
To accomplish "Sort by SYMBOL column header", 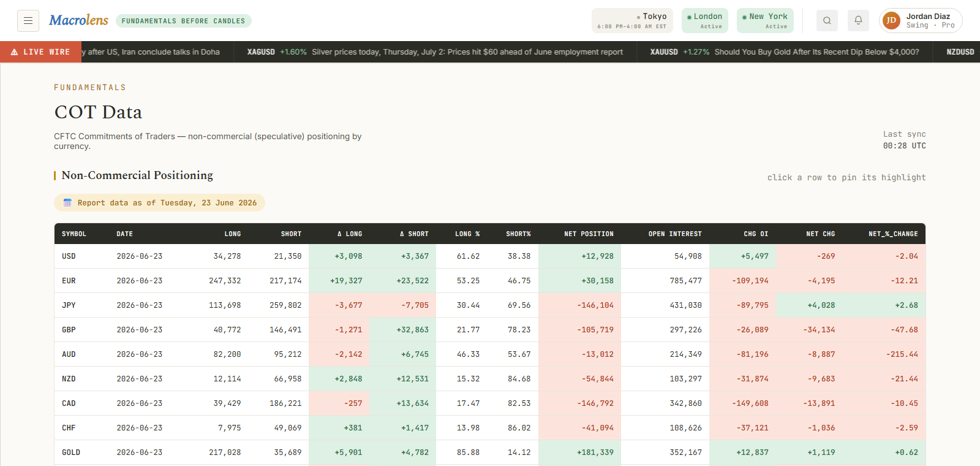I will pos(74,234).
